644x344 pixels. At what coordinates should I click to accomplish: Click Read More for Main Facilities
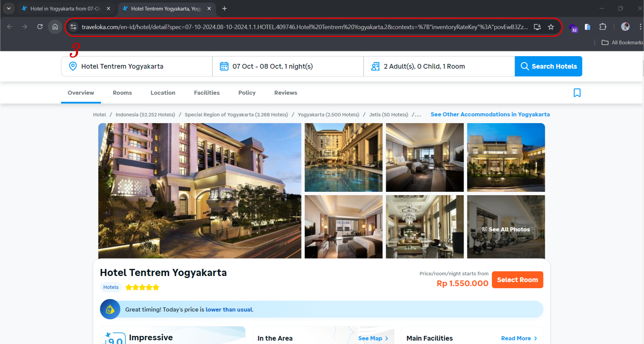point(519,338)
